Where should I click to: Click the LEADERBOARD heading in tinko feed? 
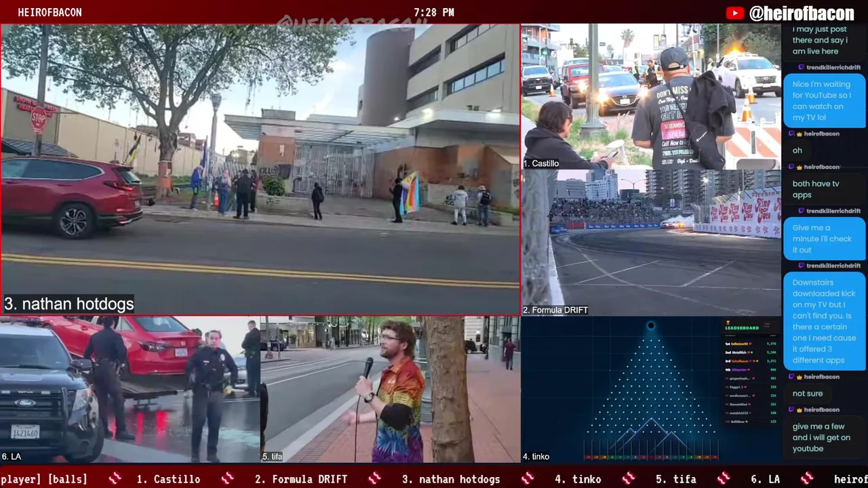pos(742,328)
